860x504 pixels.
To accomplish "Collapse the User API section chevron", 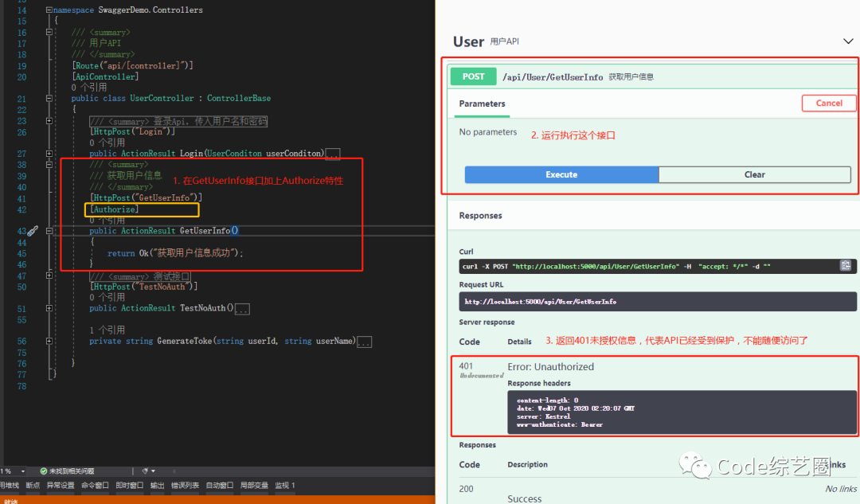I will (x=847, y=41).
